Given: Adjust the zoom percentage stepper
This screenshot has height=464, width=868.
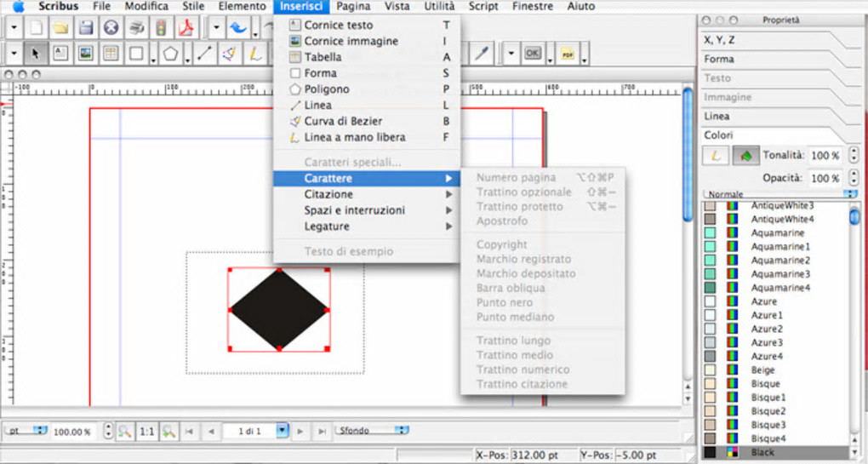Looking at the screenshot, I should pyautogui.click(x=108, y=431).
